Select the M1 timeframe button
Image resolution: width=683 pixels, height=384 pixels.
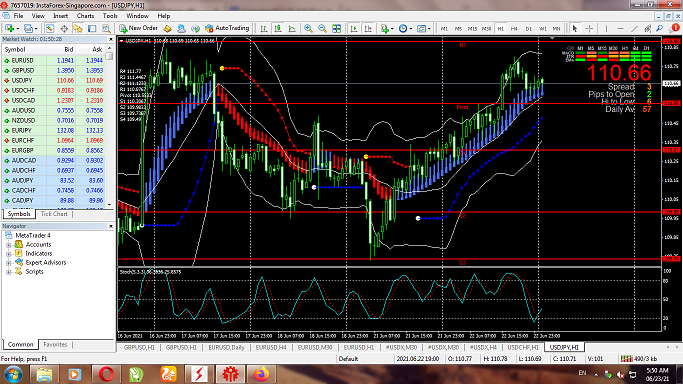click(444, 29)
